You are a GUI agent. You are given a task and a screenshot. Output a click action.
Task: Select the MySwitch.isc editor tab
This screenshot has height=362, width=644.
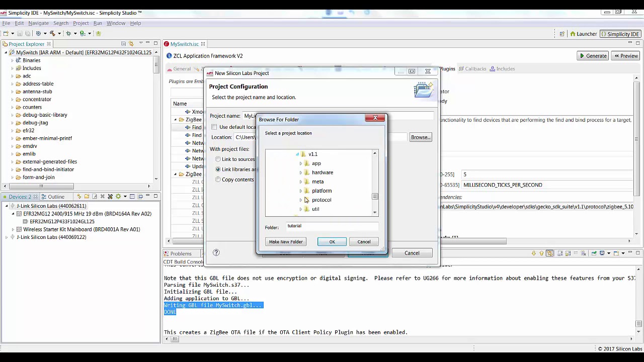click(184, 44)
